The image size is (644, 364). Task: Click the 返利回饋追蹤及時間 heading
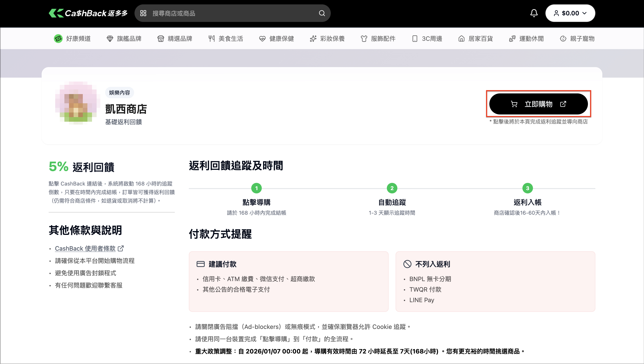(236, 166)
